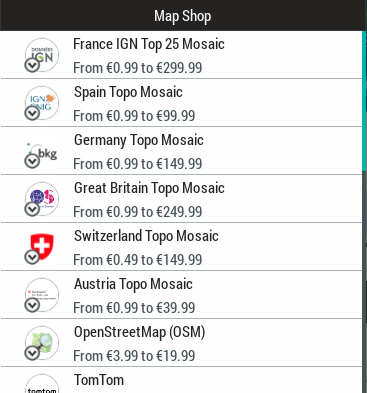Expand chevron on Switzerland Topo entry
Screen dimensions: 367x393
(x=32, y=257)
